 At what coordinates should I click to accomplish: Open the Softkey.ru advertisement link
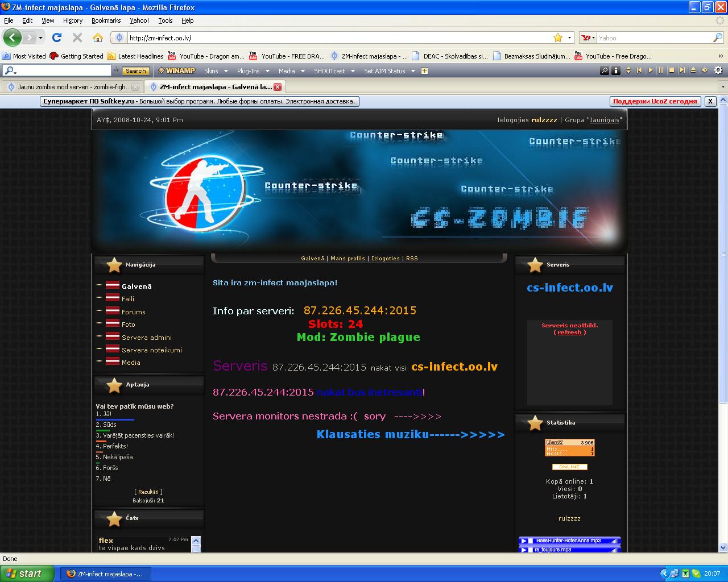coord(200,101)
